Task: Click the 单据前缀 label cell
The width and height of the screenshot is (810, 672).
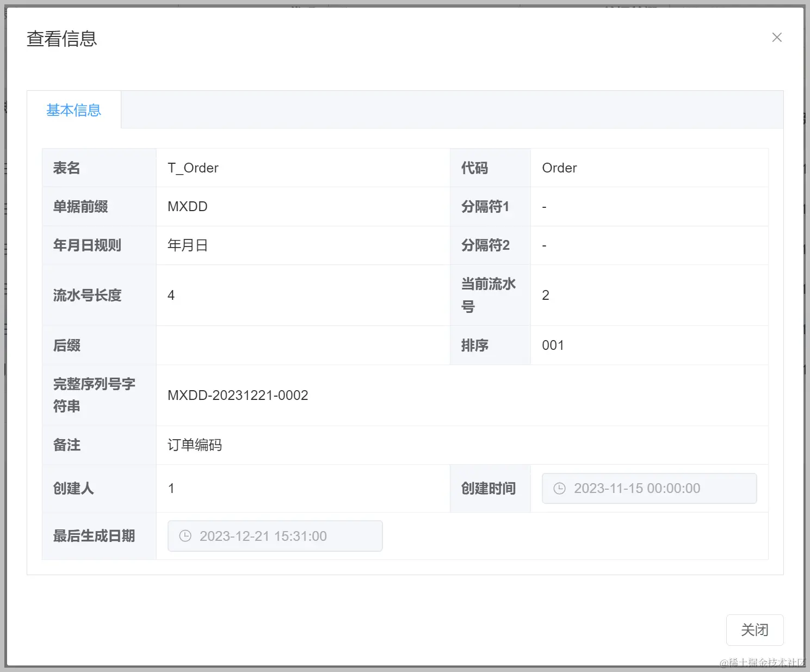Action: click(x=99, y=207)
